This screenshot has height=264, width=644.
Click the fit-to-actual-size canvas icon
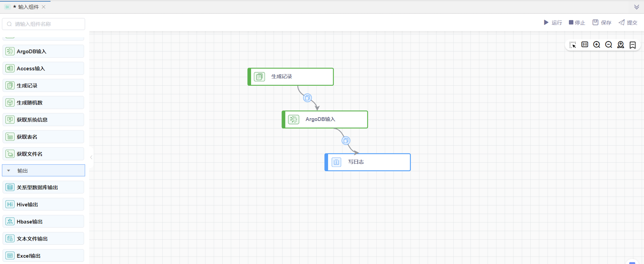(584, 45)
